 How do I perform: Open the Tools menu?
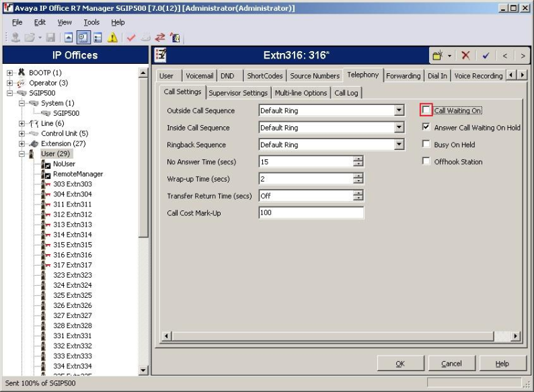coord(91,22)
